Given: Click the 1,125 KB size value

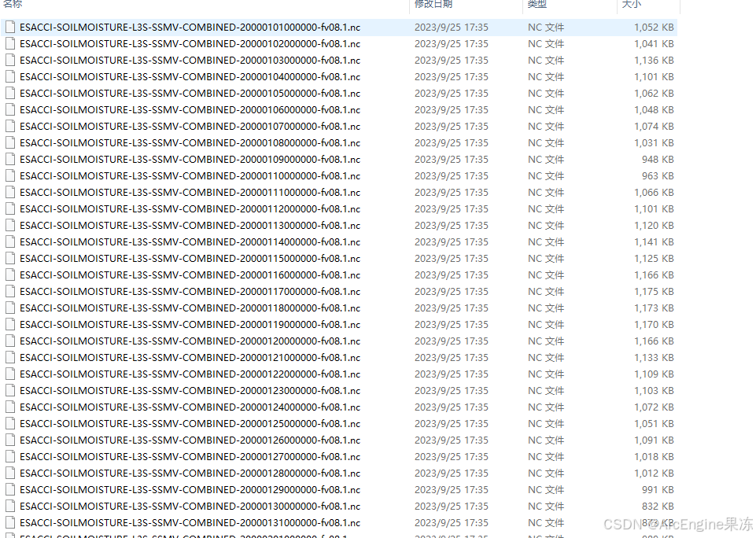Looking at the screenshot, I should tap(654, 259).
